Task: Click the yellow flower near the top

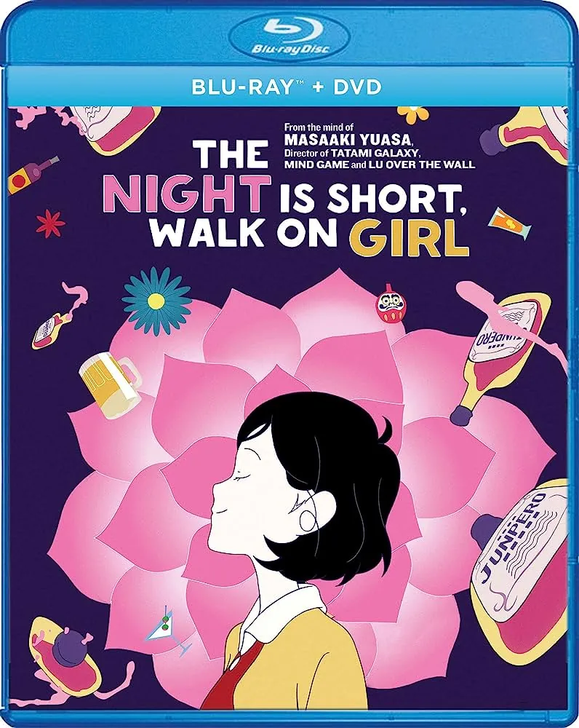Action: [x=413, y=114]
